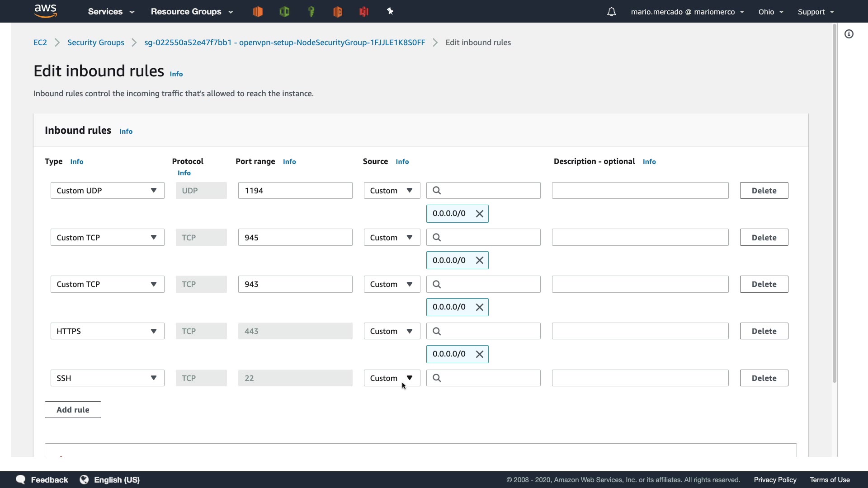The width and height of the screenshot is (868, 488).
Task: Click the Add rule button
Action: click(73, 410)
